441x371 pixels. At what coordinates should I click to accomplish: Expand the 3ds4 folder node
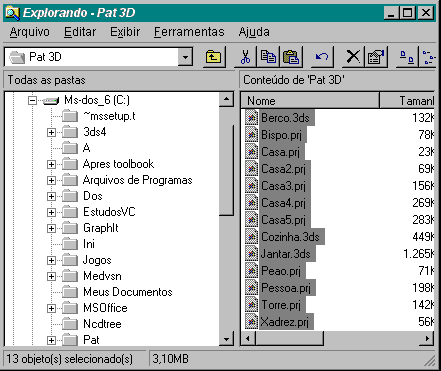click(x=51, y=132)
